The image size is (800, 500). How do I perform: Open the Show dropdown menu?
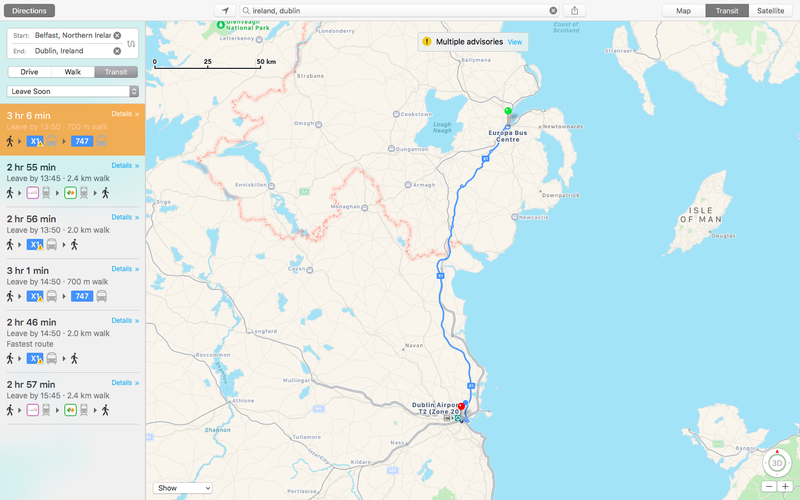click(x=183, y=488)
